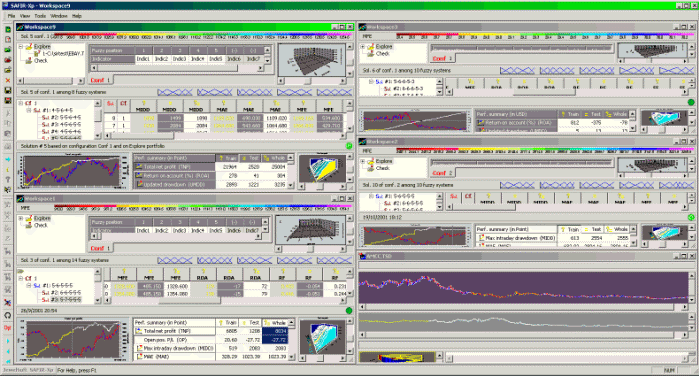This screenshot has width=699, height=376.
Task: Select the Check node in Workspace2 tree
Action: 382,168
